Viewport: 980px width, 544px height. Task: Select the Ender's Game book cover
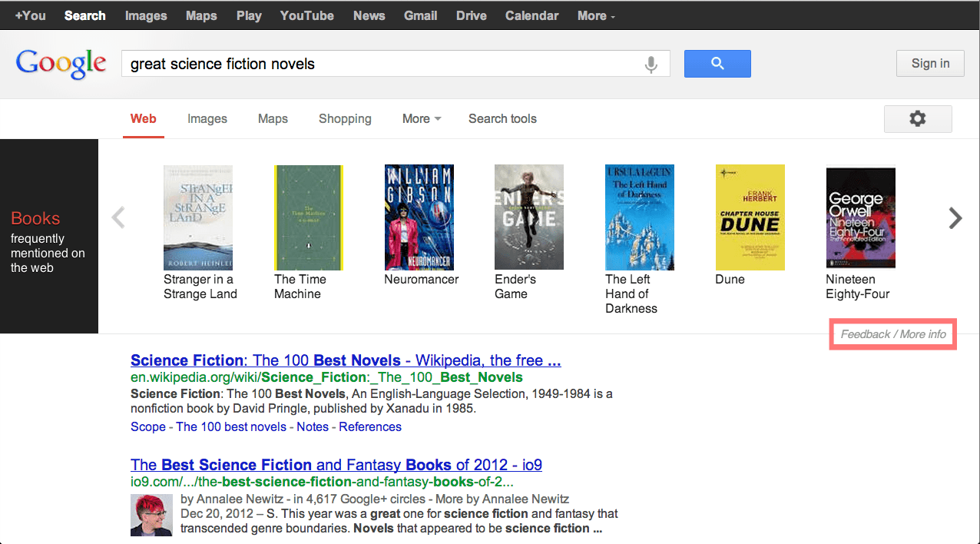coord(529,217)
